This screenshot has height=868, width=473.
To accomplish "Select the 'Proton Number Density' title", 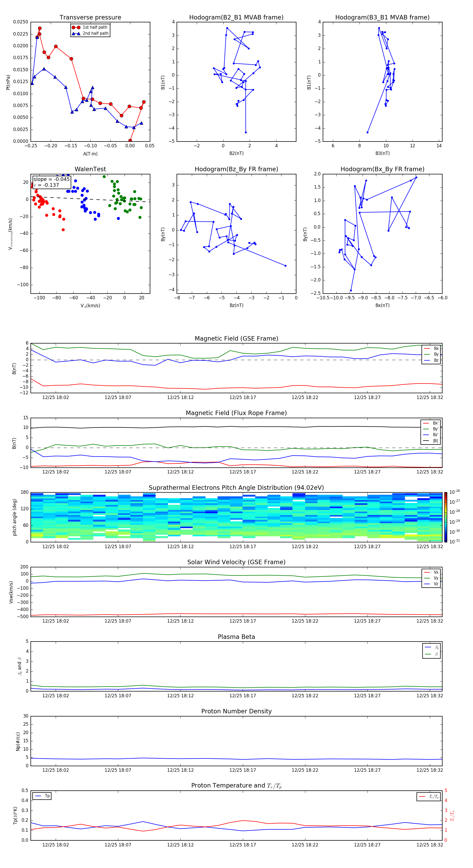I will pyautogui.click(x=236, y=711).
